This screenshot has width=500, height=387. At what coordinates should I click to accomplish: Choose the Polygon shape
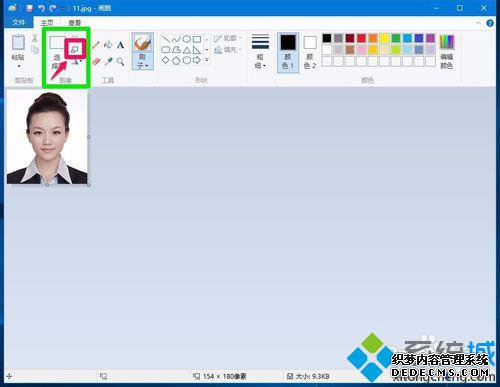176,50
